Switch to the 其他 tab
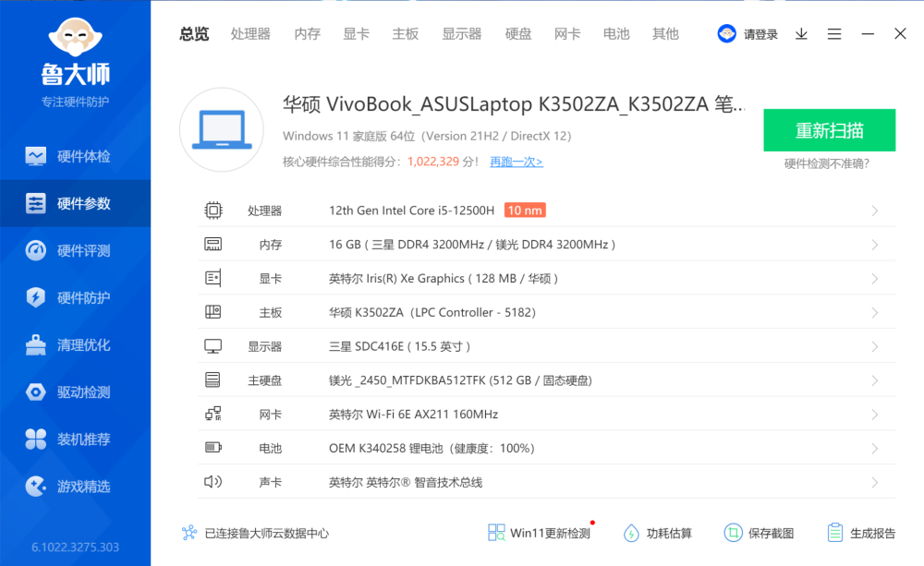Screen dimensions: 924x566 665,34
